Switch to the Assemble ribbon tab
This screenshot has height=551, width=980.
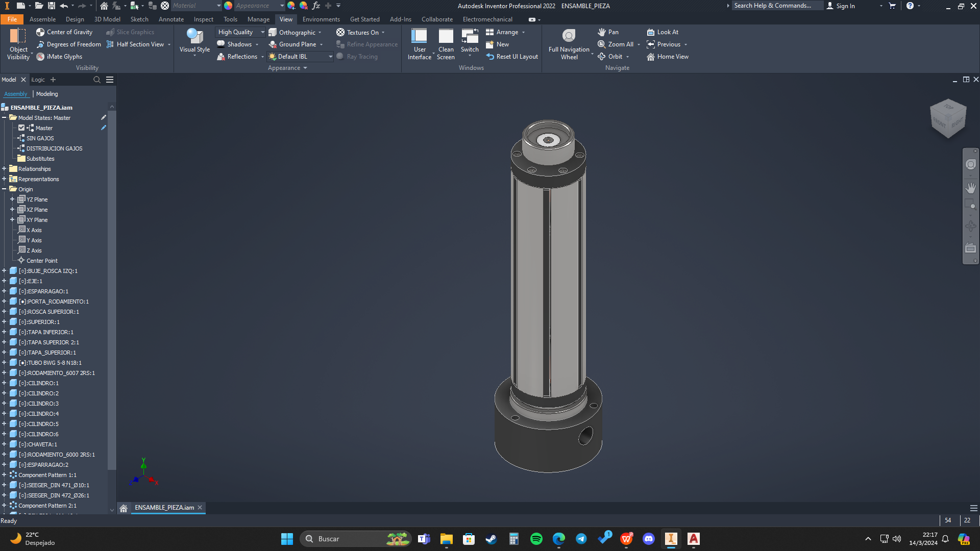point(42,19)
